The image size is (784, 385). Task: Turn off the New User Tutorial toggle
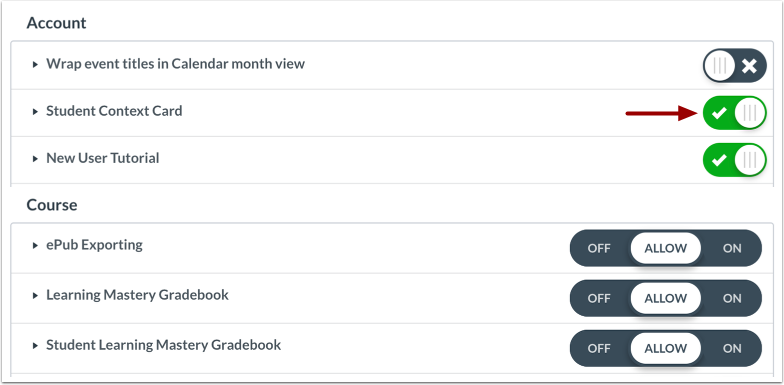click(x=734, y=160)
